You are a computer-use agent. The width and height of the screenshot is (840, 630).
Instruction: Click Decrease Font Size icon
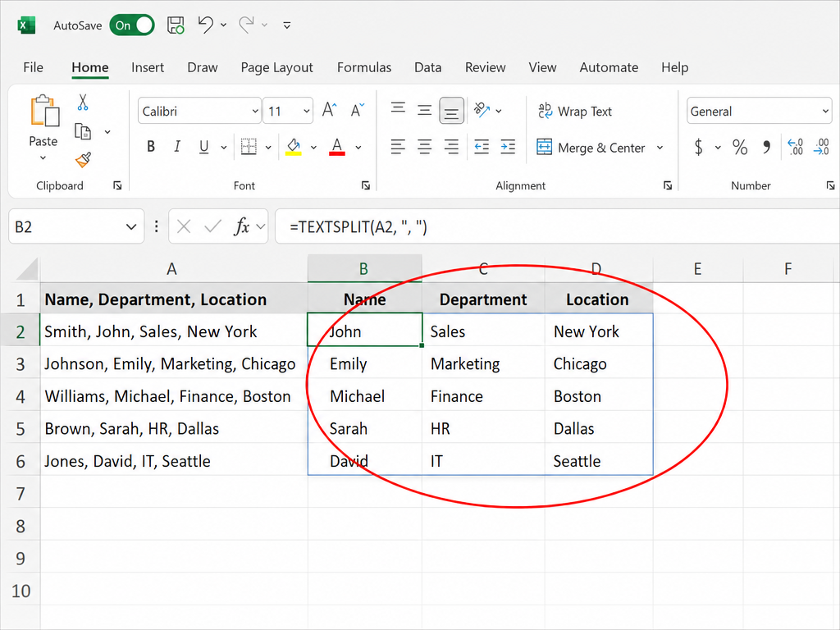pyautogui.click(x=358, y=110)
